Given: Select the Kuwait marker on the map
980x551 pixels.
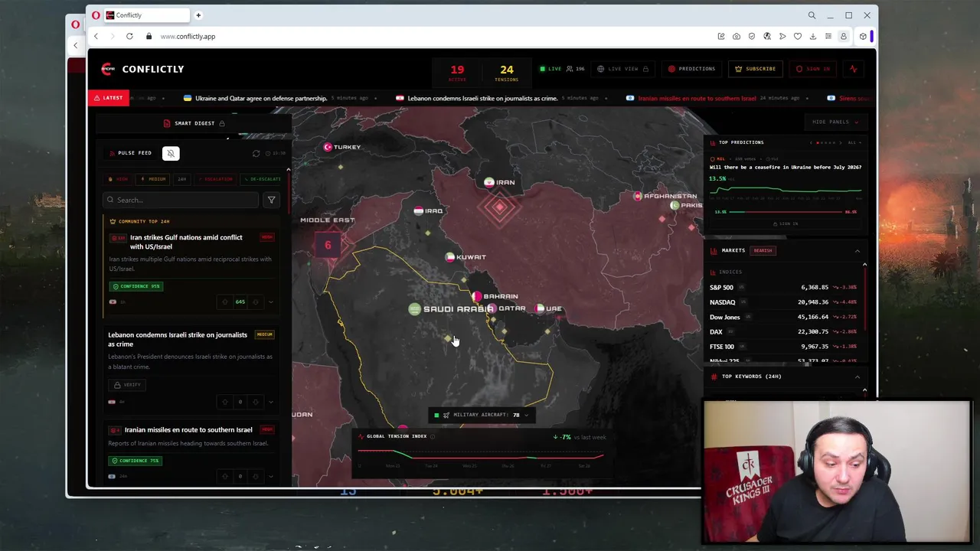Looking at the screenshot, I should [465, 257].
